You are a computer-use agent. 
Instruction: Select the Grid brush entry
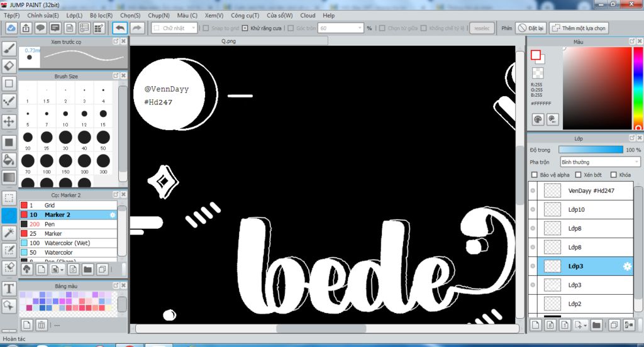tap(68, 206)
